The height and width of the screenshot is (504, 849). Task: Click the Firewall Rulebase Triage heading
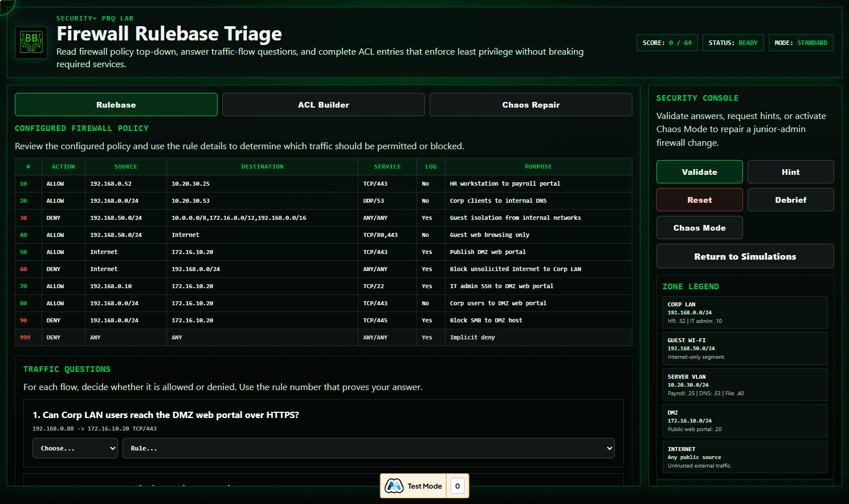[169, 34]
